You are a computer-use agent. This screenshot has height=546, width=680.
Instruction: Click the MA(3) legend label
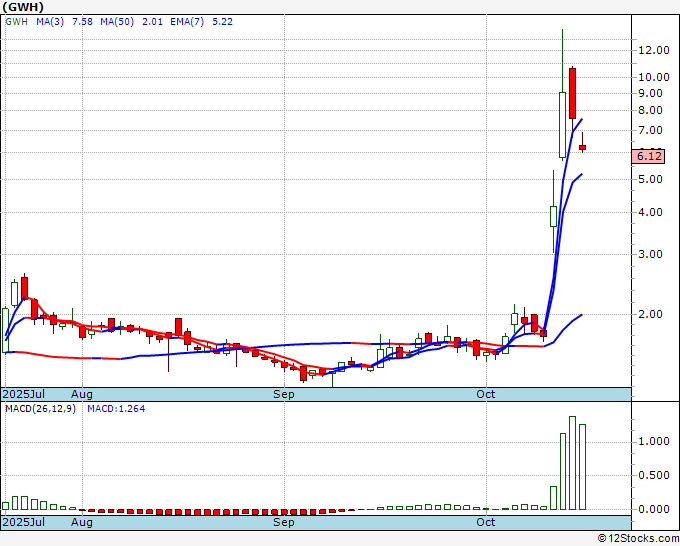tap(50, 22)
